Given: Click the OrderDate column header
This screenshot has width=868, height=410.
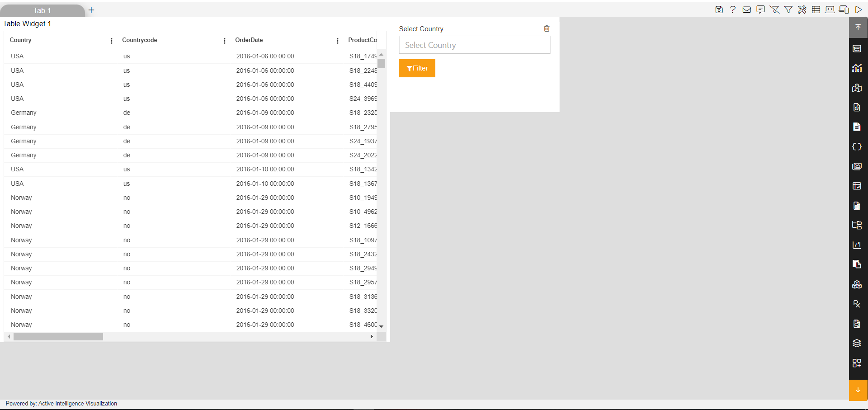Looking at the screenshot, I should click(x=249, y=40).
